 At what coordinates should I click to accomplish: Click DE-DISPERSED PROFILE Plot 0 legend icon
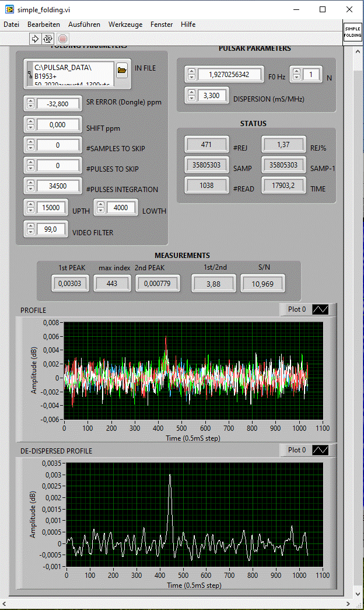coord(320,450)
